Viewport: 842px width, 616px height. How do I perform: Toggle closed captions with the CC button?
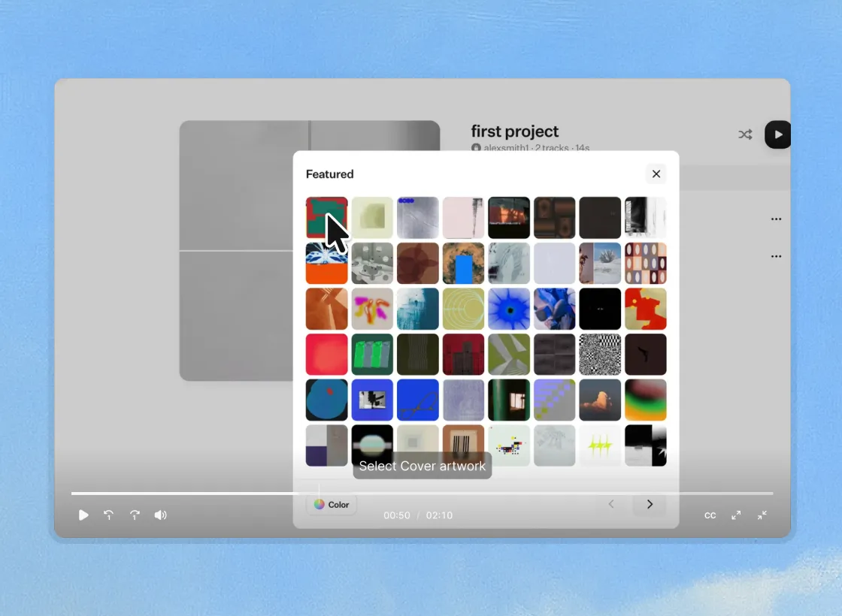pos(710,515)
